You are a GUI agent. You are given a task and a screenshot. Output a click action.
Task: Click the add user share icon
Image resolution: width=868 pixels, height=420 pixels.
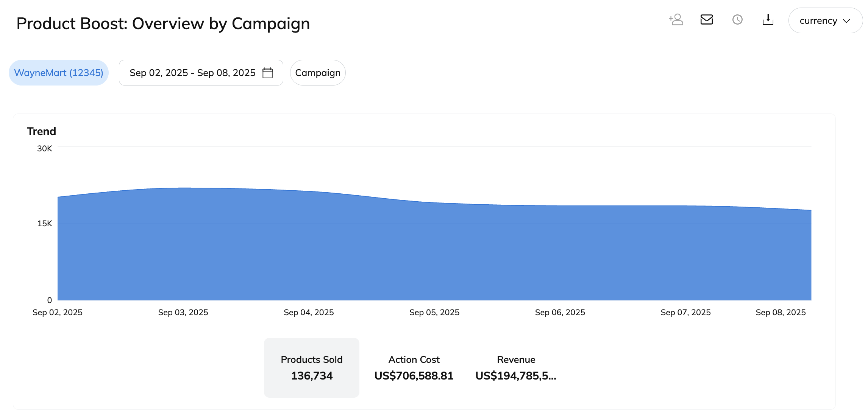click(x=676, y=20)
